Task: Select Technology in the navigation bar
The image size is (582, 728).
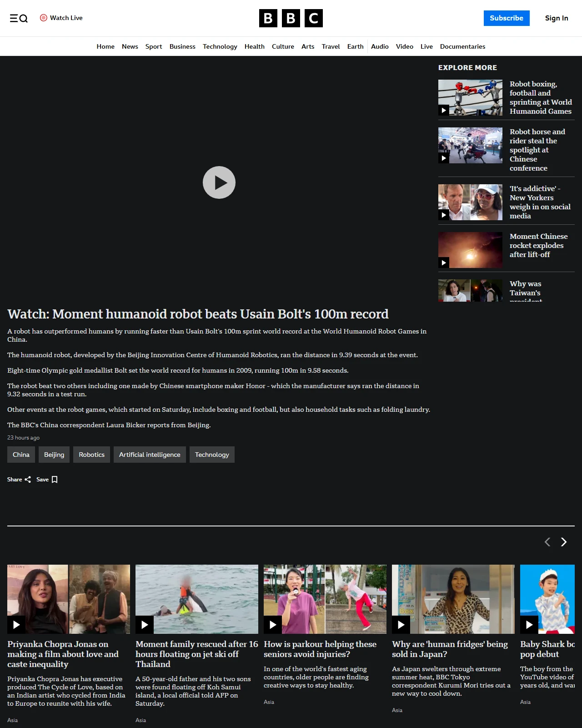Action: pos(220,46)
